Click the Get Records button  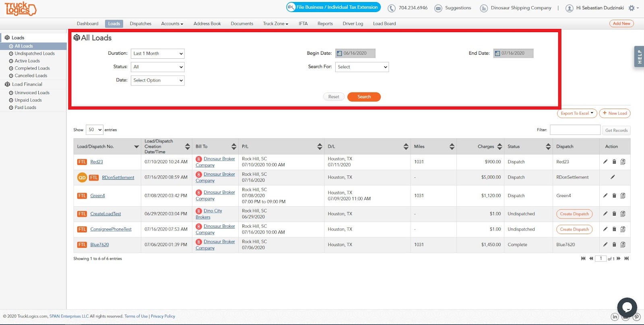(616, 130)
